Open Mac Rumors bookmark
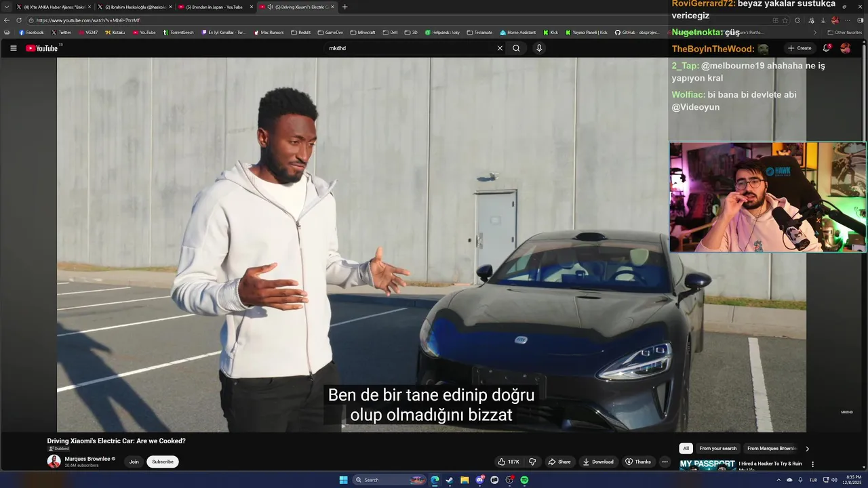Screen dimensions: 868x488 pyautogui.click(x=269, y=33)
